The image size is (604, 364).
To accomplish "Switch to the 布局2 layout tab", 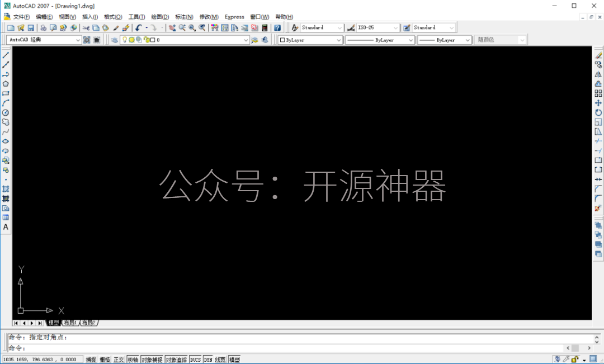I will (89, 323).
